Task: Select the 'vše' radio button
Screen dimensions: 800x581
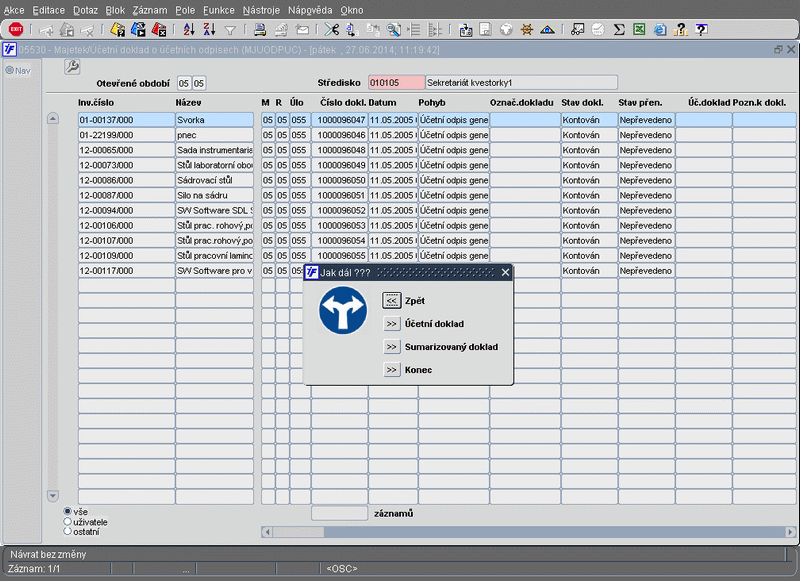Action: pos(68,512)
